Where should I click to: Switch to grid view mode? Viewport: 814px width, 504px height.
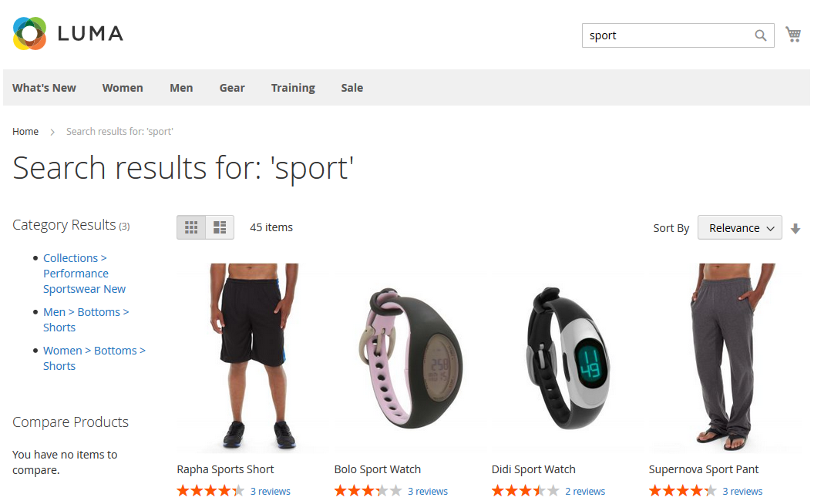click(x=191, y=227)
